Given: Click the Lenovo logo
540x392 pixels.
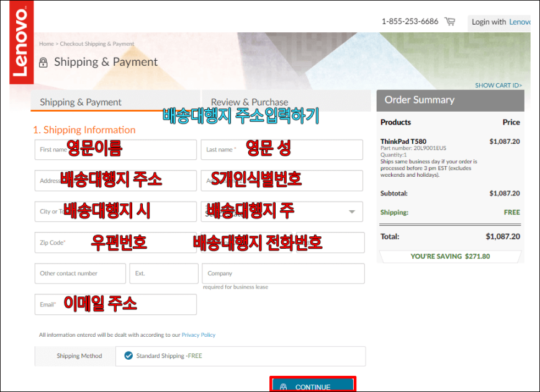Looking at the screenshot, I should [21, 42].
